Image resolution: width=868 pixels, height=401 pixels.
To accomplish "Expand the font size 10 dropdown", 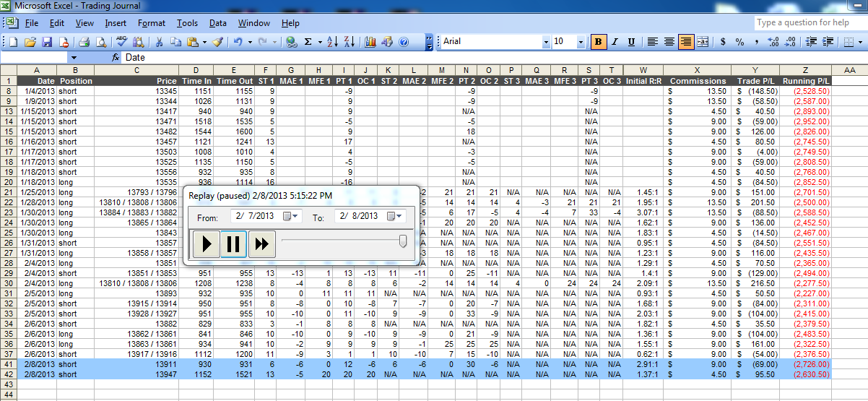I will point(581,42).
